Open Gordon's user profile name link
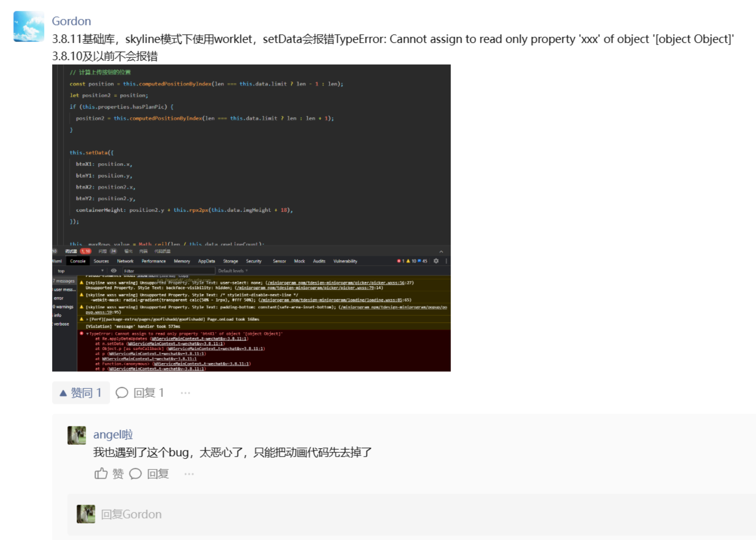756x540 pixels. 71,21
